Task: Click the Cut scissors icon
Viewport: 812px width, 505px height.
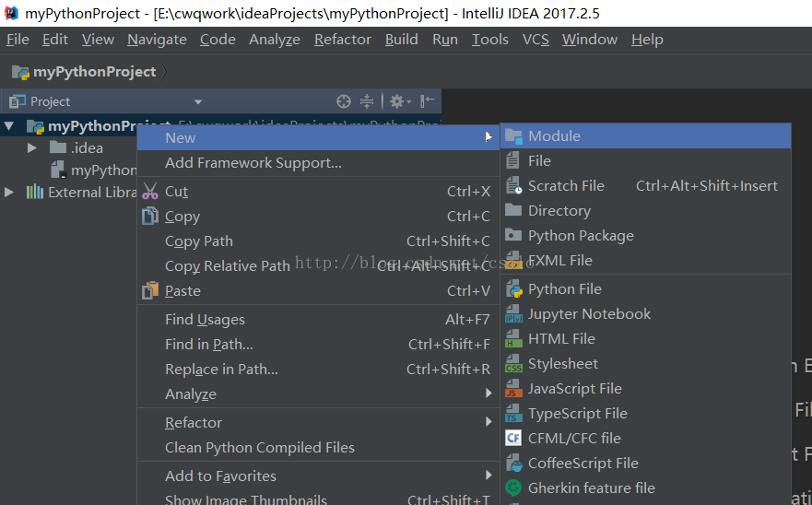Action: click(150, 192)
